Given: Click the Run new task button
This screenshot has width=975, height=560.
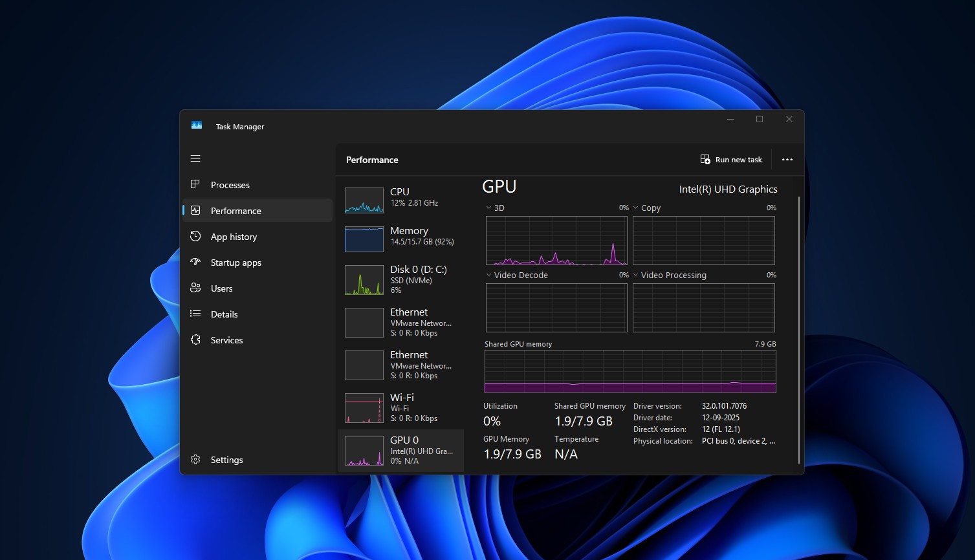Looking at the screenshot, I should point(731,160).
